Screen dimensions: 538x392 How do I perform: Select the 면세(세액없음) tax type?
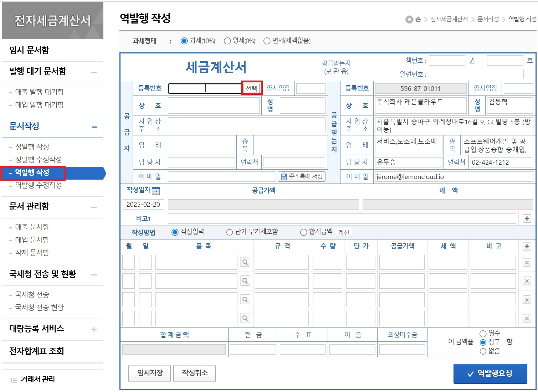(267, 41)
